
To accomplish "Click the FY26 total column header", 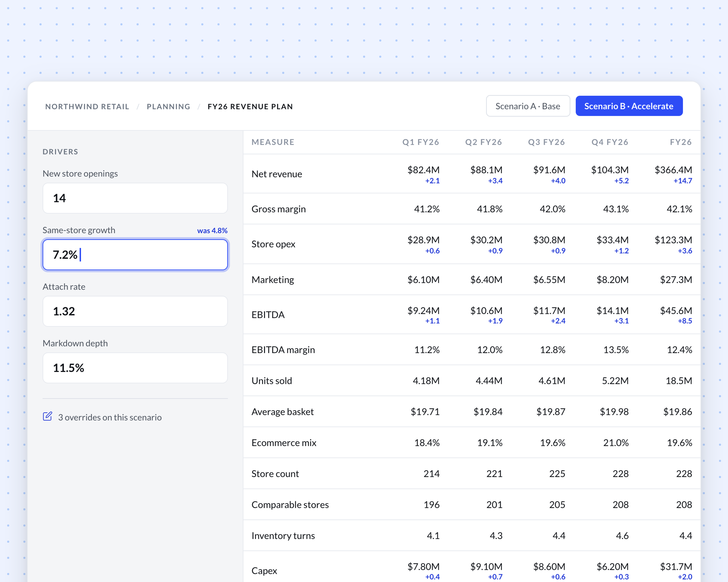I will tap(681, 142).
